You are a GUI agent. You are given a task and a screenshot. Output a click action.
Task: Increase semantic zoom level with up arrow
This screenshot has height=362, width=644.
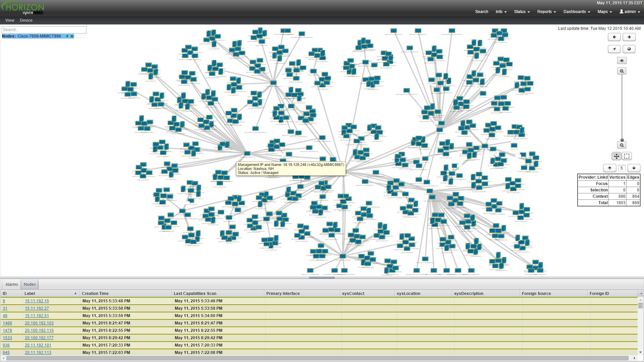click(x=609, y=168)
